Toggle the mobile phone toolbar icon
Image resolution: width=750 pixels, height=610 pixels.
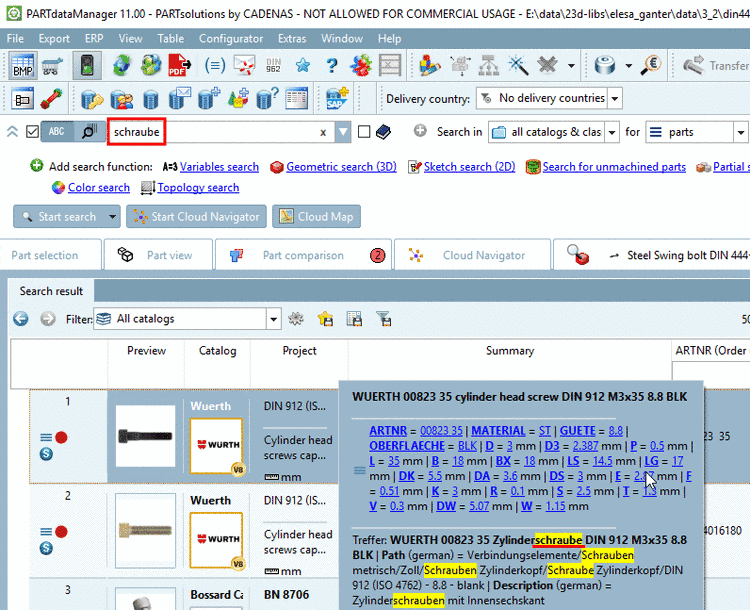(87, 65)
